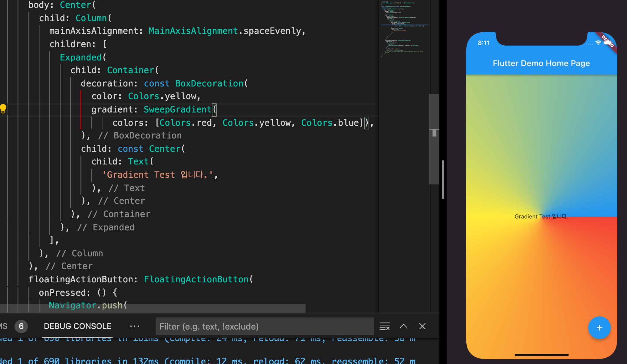Click the yellow lightbulb code action icon

[x=3, y=109]
